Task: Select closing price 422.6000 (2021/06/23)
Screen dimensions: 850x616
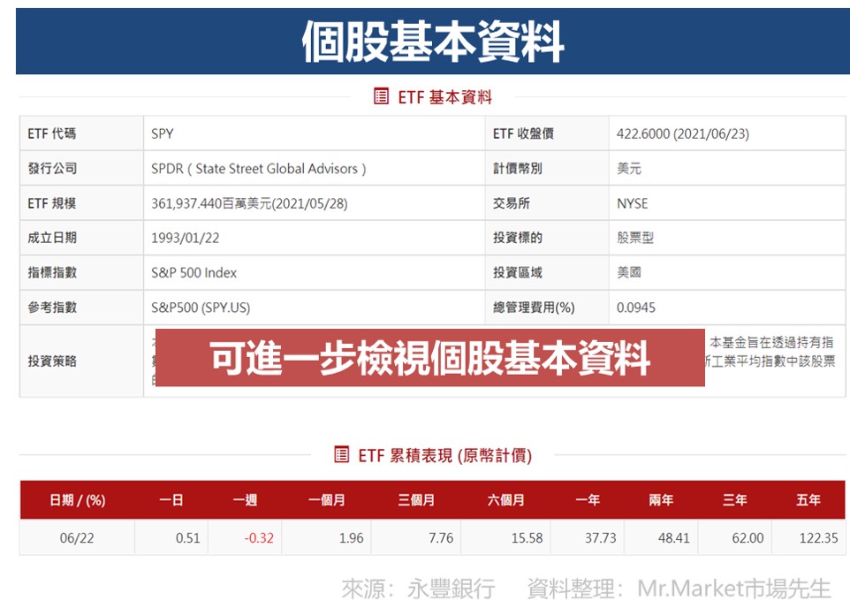Action: [x=682, y=134]
